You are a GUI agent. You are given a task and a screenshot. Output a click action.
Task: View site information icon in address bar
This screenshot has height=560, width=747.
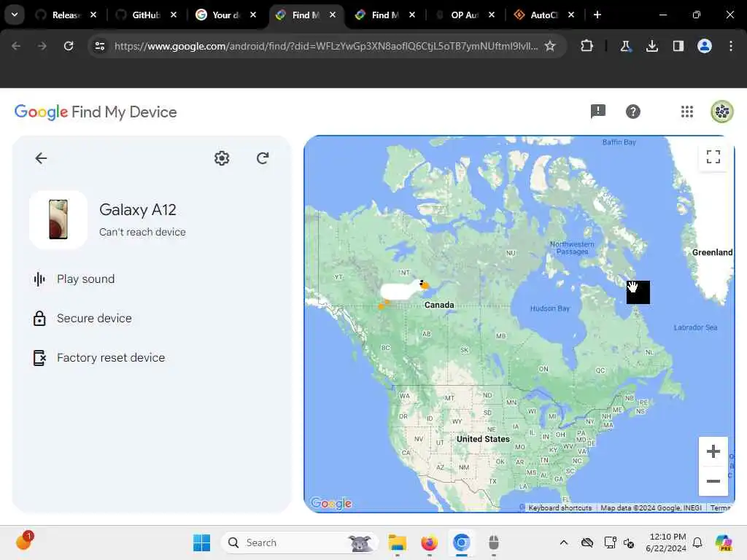pyautogui.click(x=99, y=46)
